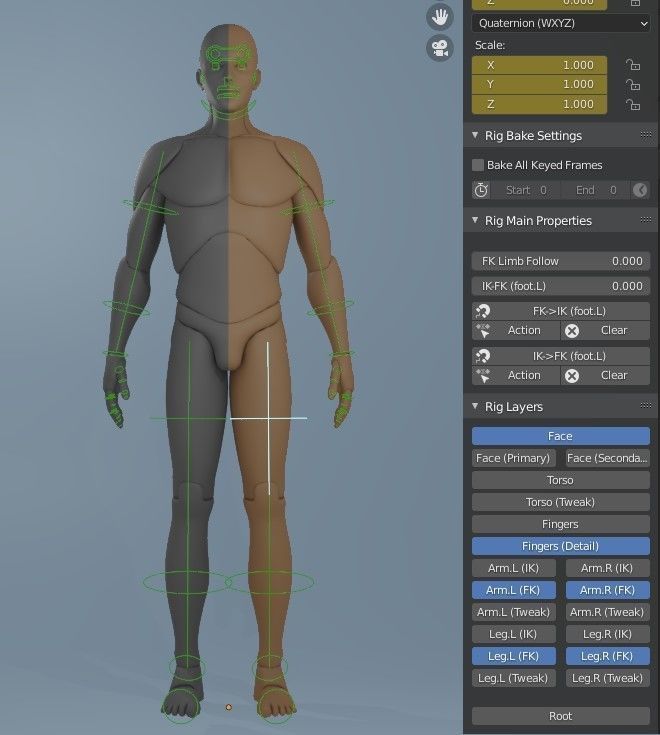This screenshot has height=735, width=660.
Task: Select the white highlighted thigh bone control
Action: [x=269, y=418]
